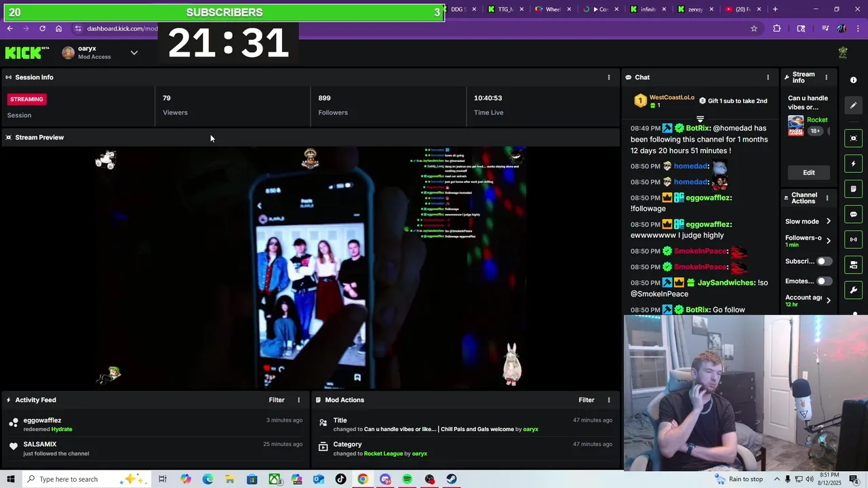This screenshot has height=488, width=868.
Task: Switch to the Wheel browser tab
Action: tap(553, 9)
